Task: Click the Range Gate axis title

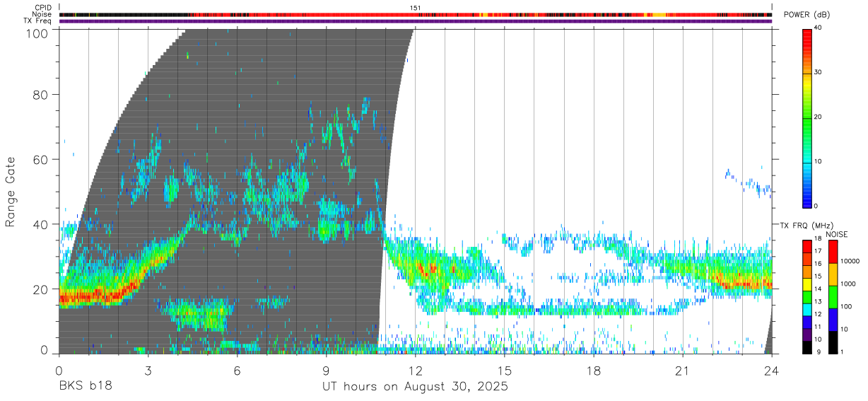Action: [x=11, y=192]
